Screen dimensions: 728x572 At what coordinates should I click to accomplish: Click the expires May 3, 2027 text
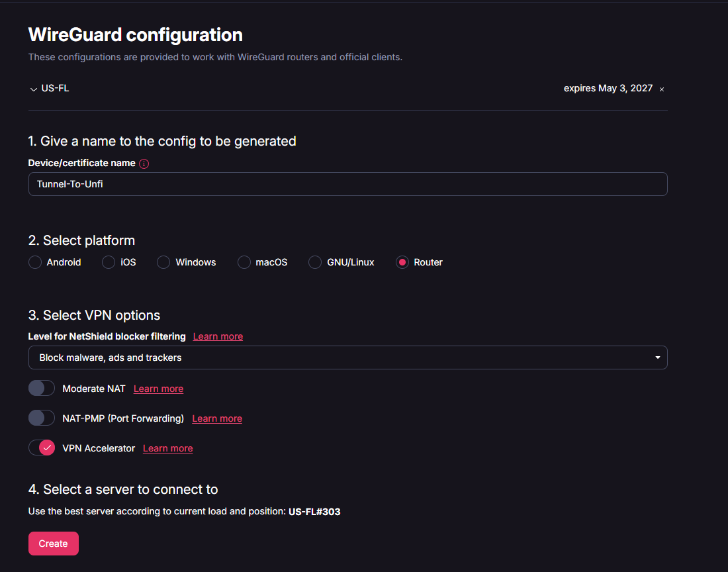(608, 88)
